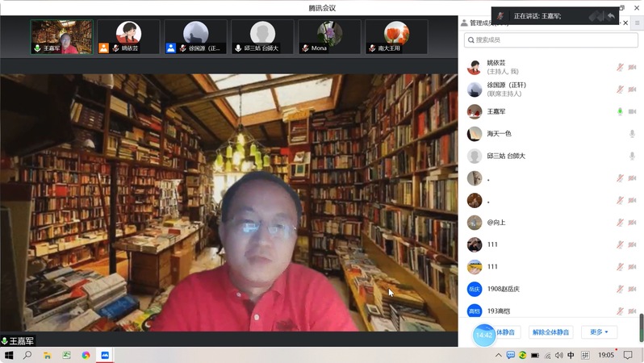Open the member panel menu icon
This screenshot has height=363, width=644.
tap(636, 23)
